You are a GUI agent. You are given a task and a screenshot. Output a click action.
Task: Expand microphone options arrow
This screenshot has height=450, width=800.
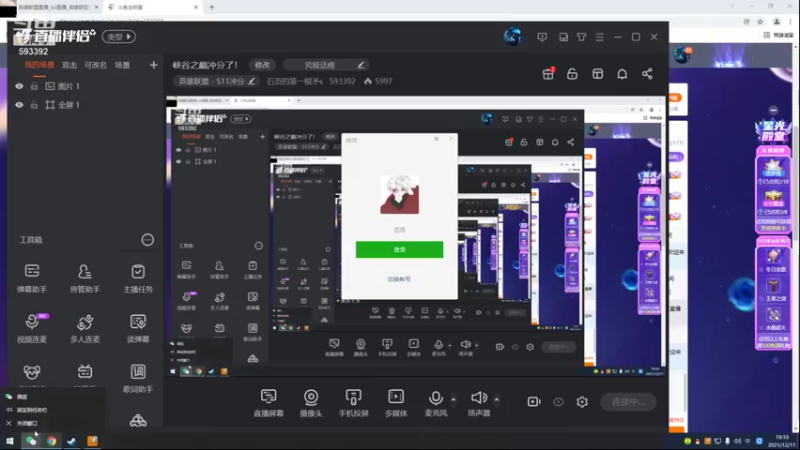(x=454, y=399)
